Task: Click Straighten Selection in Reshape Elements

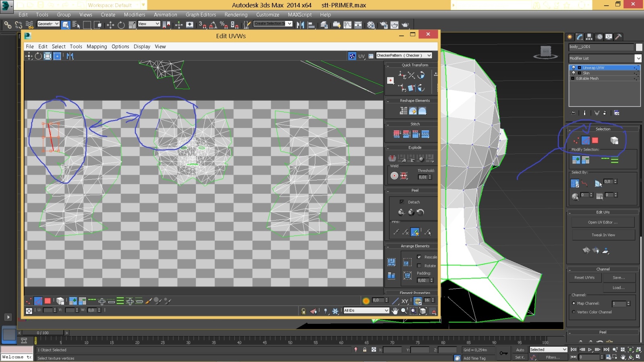Action: [404, 111]
